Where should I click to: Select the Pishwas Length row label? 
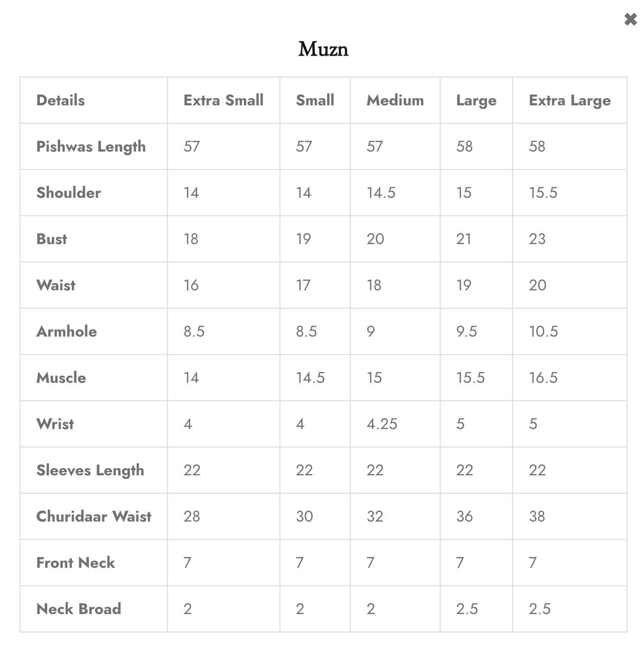coord(91,147)
